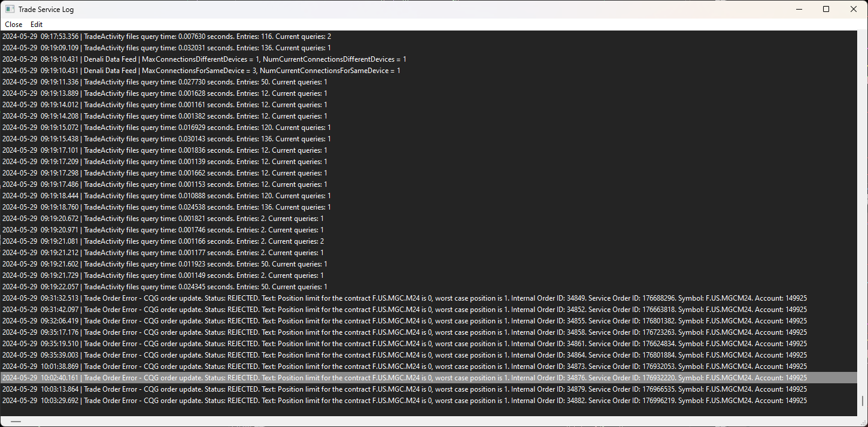Viewport: 868px width, 427px height.
Task: Select log line timestamped 09:19:20.672
Action: 429,219
